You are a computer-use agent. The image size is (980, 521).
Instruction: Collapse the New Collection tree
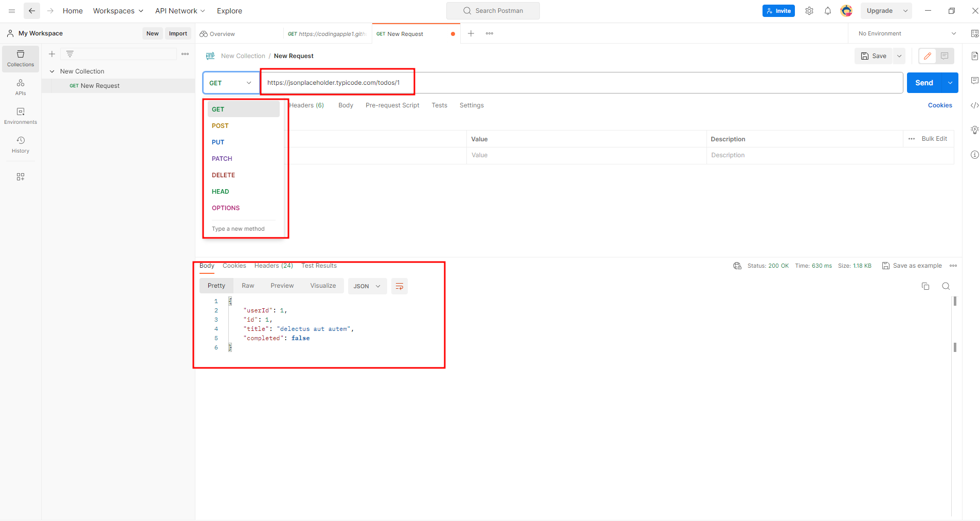click(x=52, y=71)
